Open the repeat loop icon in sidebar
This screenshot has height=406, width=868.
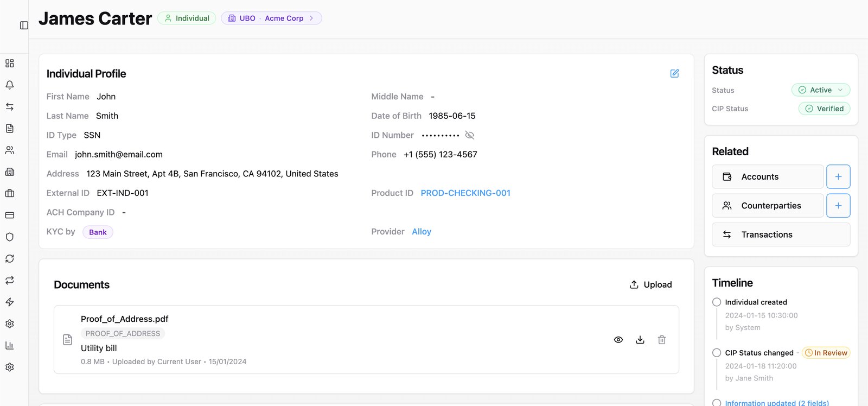10,281
